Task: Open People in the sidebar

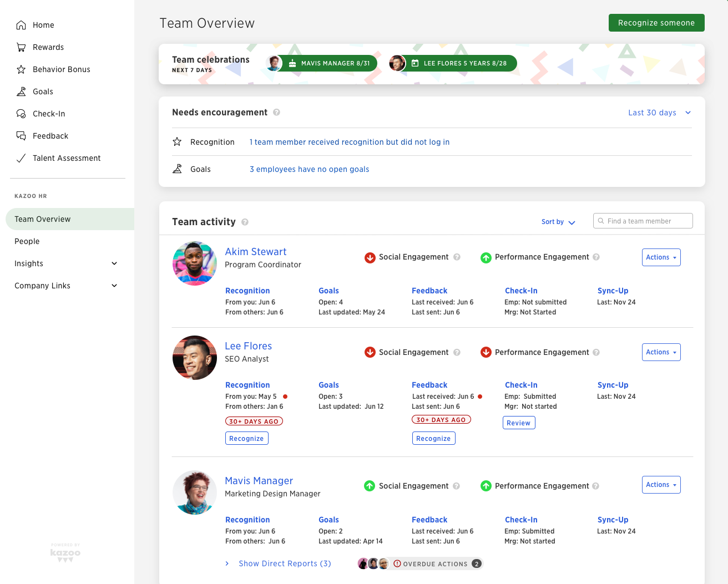Action: point(27,241)
